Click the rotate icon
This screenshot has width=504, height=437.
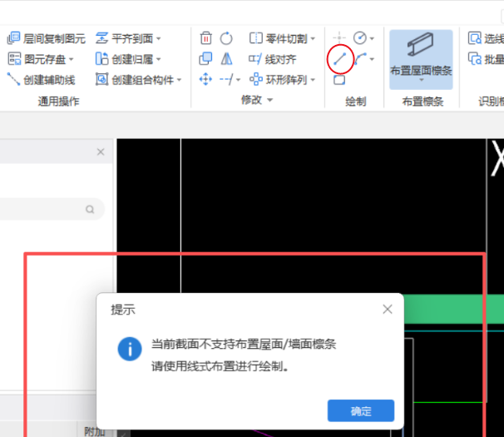[226, 38]
